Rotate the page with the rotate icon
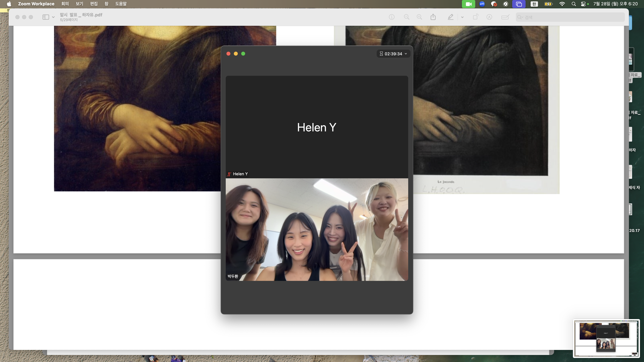 (475, 17)
